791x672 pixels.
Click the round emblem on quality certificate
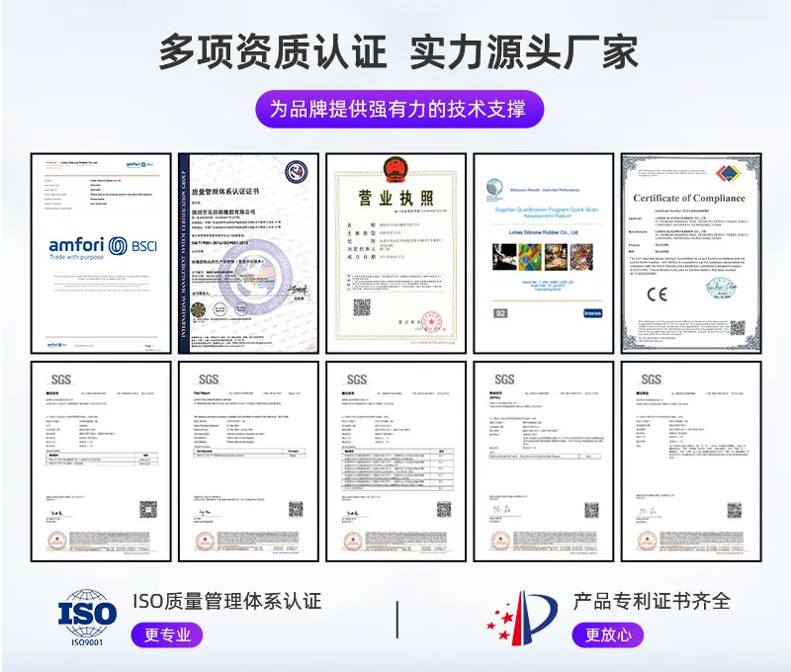(297, 171)
